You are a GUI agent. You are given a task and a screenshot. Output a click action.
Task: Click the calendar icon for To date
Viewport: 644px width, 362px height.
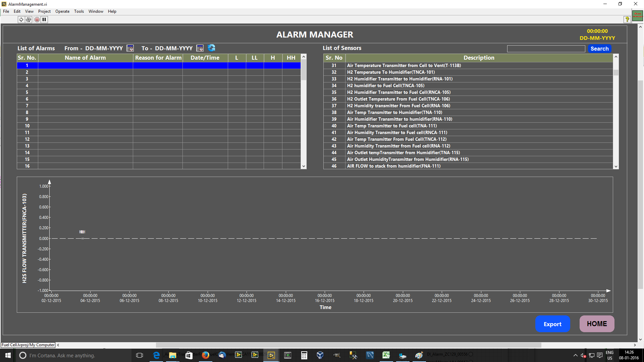click(x=200, y=48)
